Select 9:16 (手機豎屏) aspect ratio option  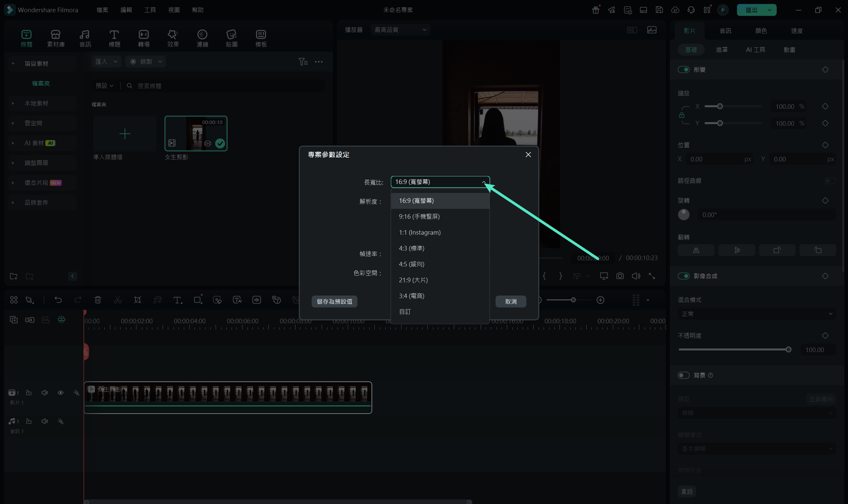(x=440, y=217)
